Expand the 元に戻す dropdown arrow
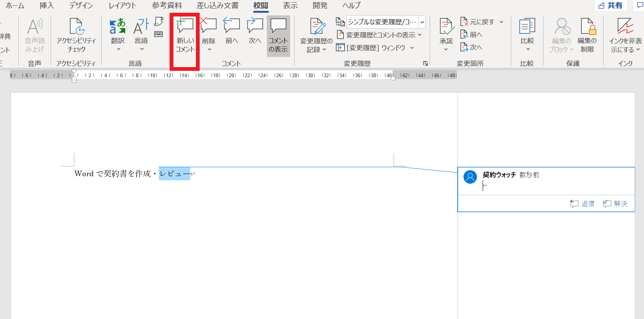 click(x=501, y=22)
